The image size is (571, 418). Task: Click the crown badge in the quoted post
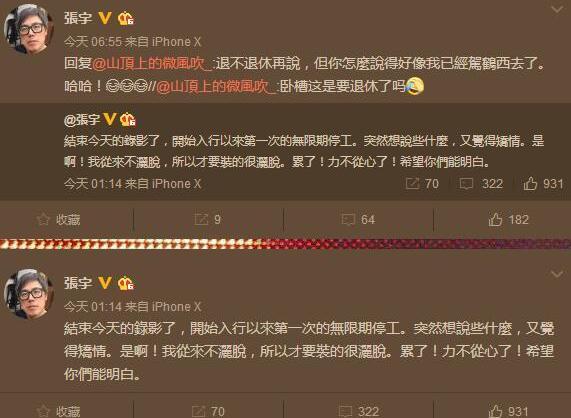pyautogui.click(x=127, y=119)
